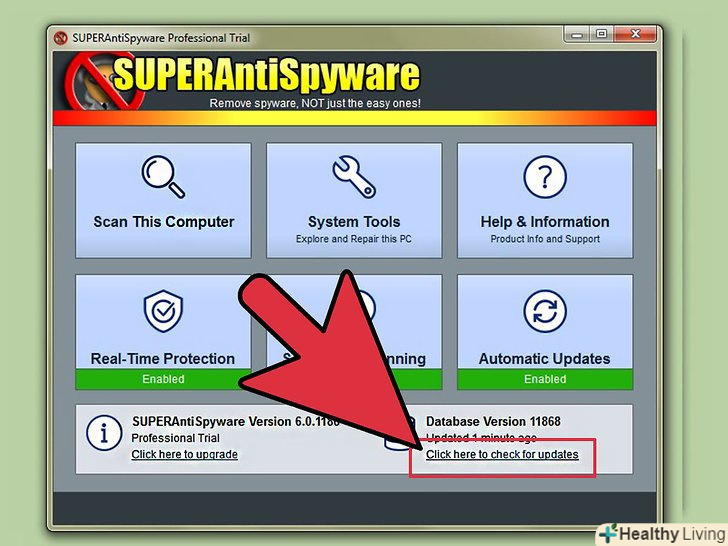Click the Real-Time Protection label
The height and width of the screenshot is (546, 728).
click(x=163, y=359)
